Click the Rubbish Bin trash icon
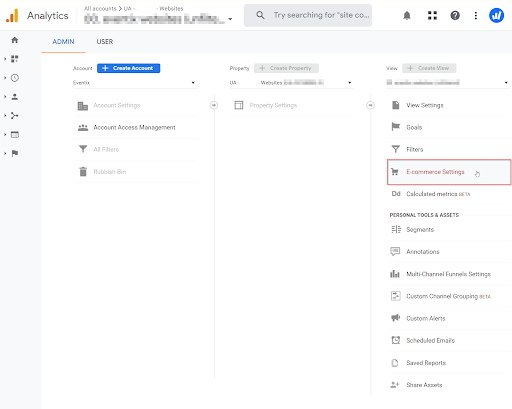The height and width of the screenshot is (409, 512). pyautogui.click(x=83, y=171)
